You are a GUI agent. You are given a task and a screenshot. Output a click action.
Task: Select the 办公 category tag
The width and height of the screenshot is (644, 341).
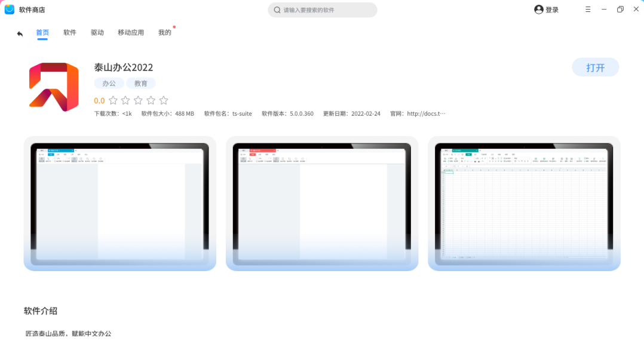[x=109, y=83]
